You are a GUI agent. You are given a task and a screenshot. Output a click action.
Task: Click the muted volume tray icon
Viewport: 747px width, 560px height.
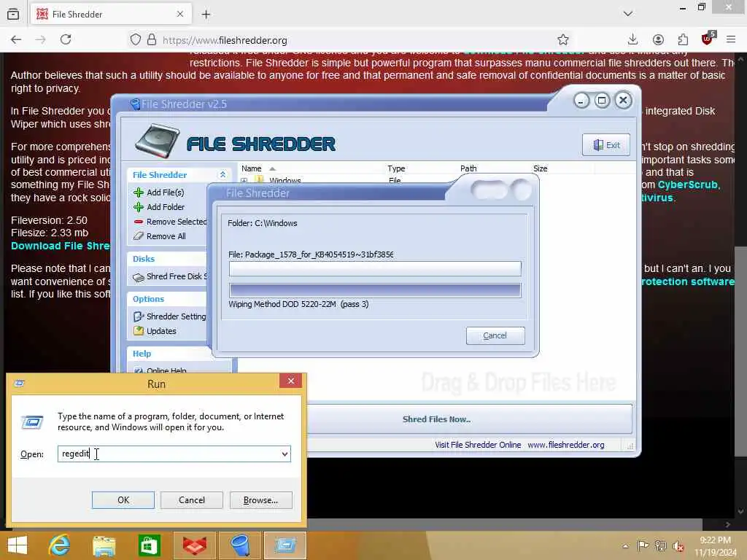point(678,545)
